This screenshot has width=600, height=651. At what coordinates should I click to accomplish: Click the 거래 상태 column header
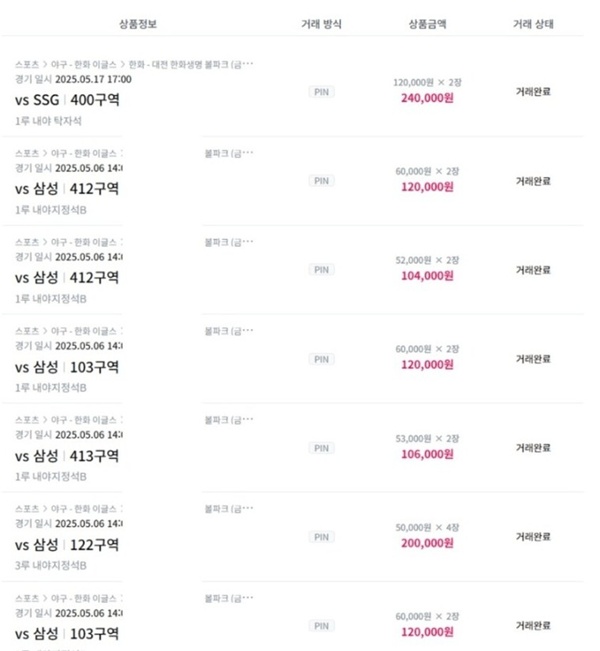pyautogui.click(x=533, y=24)
